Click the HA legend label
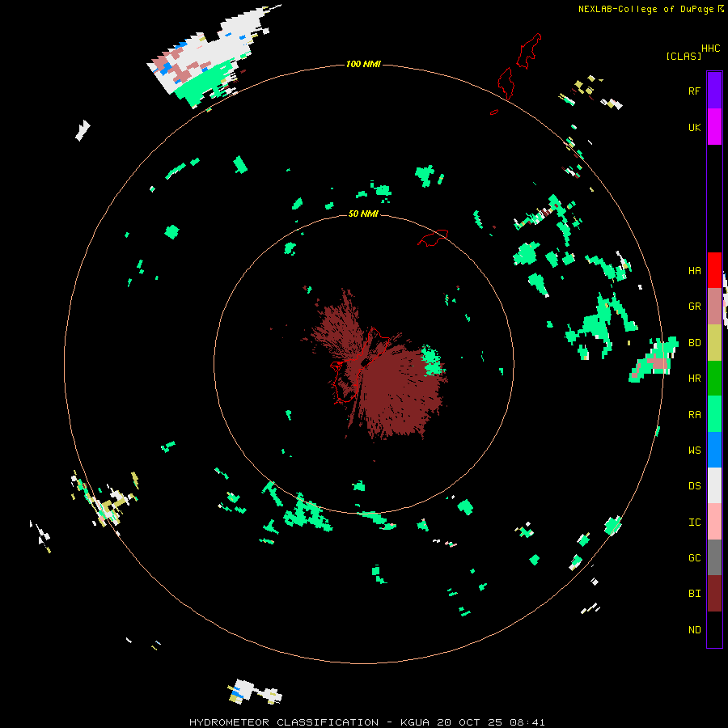This screenshot has width=728, height=728. point(694,271)
